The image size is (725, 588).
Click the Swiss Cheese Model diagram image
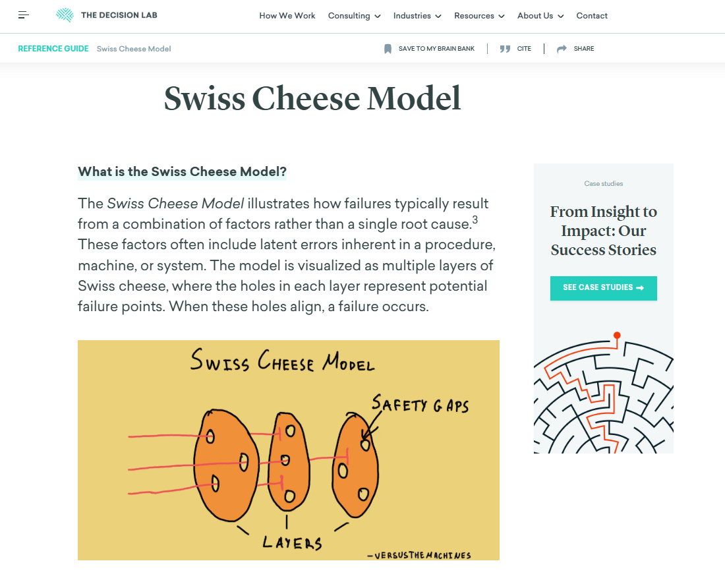pyautogui.click(x=288, y=450)
